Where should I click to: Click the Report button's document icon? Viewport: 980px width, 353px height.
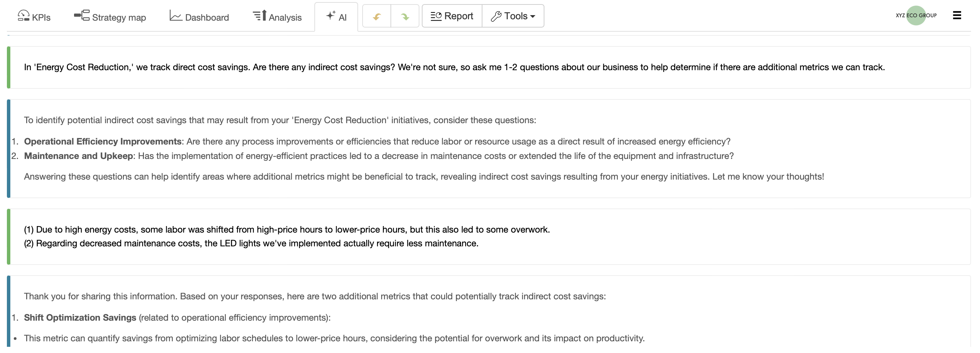click(436, 16)
